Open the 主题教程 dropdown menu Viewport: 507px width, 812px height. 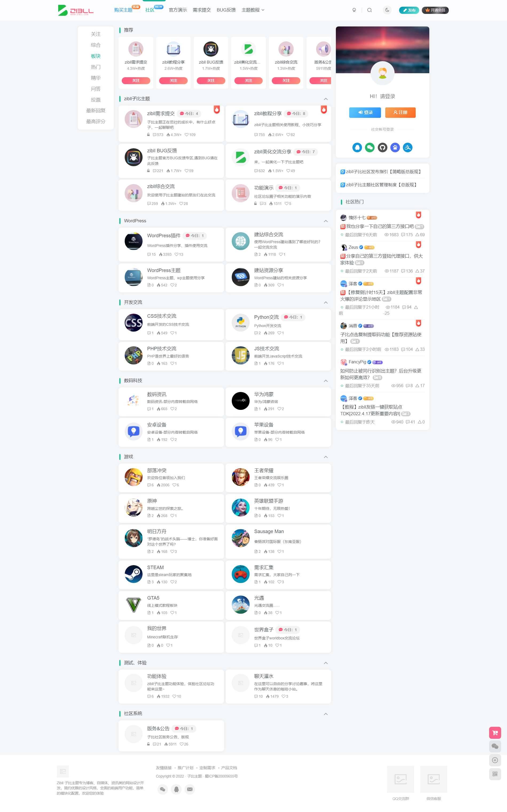click(x=253, y=10)
